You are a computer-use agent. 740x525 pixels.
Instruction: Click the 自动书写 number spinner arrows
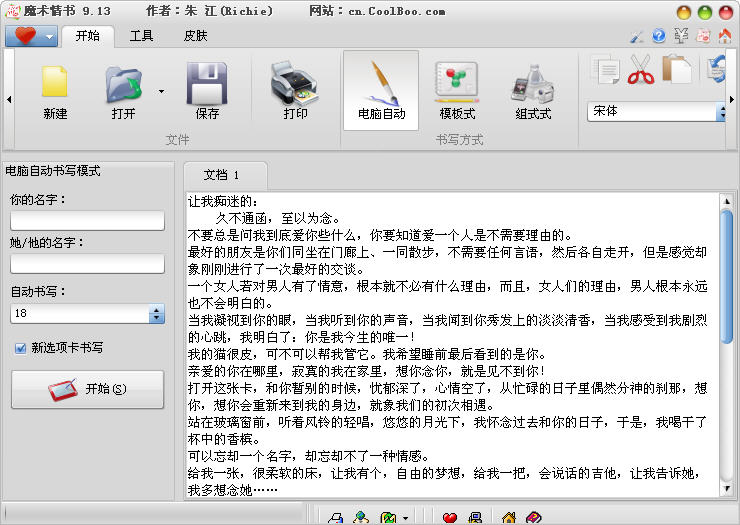156,314
